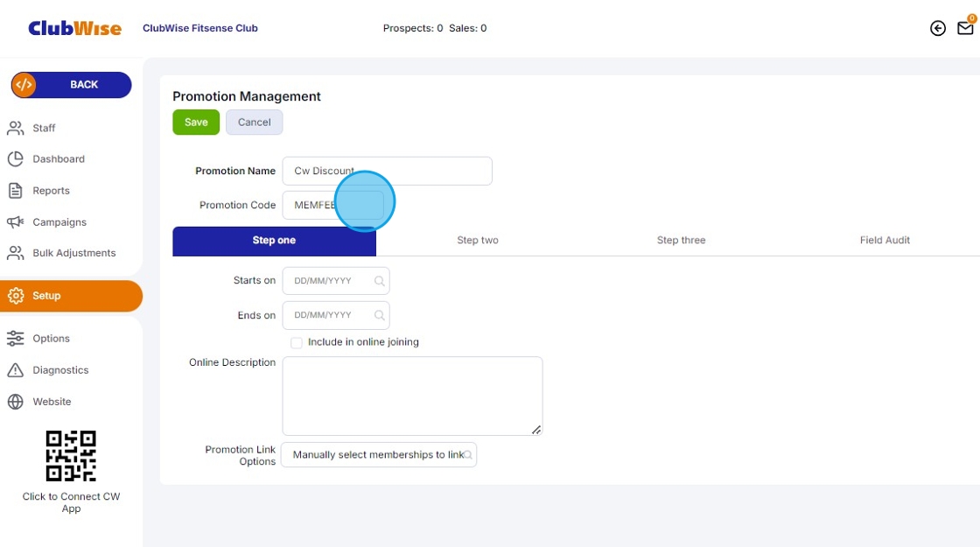
Task: Open the Step three tab
Action: (681, 241)
